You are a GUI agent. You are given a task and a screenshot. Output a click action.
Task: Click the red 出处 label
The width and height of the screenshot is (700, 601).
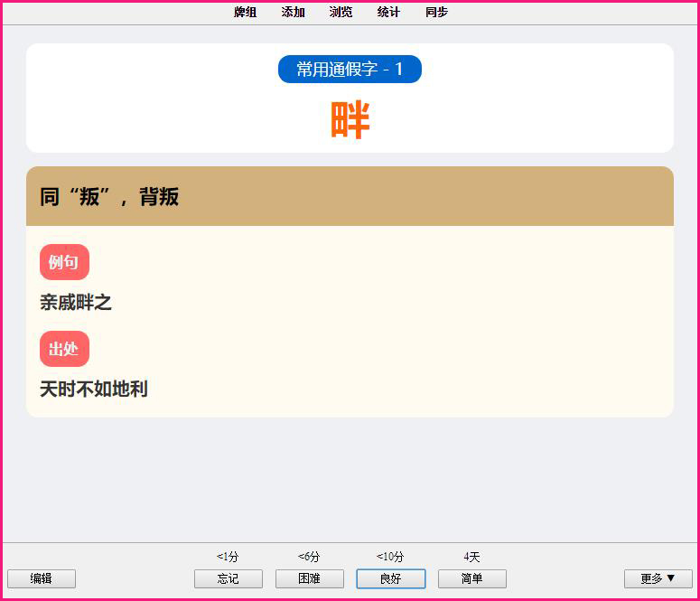[64, 349]
